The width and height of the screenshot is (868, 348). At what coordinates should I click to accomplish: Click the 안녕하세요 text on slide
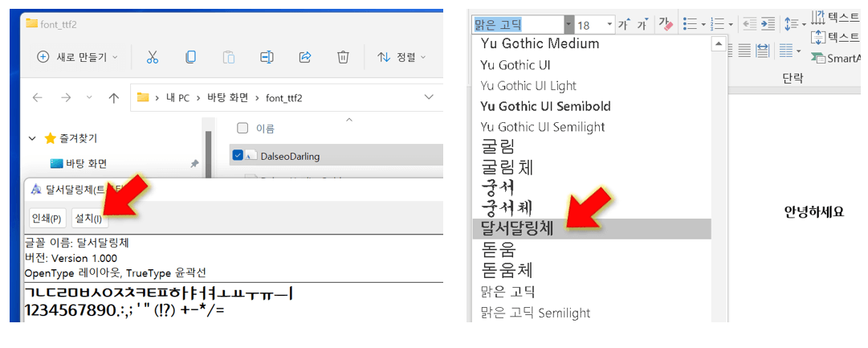tap(814, 211)
